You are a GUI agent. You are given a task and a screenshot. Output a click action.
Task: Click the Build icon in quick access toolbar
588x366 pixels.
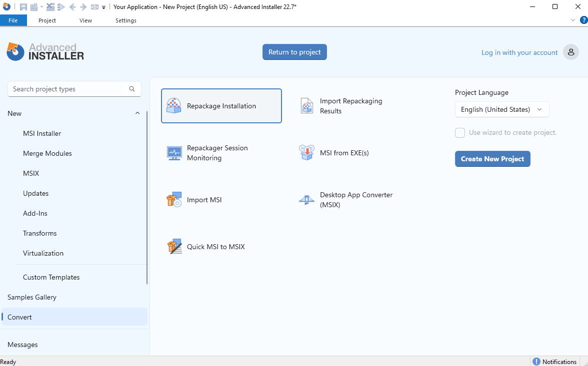pos(34,7)
